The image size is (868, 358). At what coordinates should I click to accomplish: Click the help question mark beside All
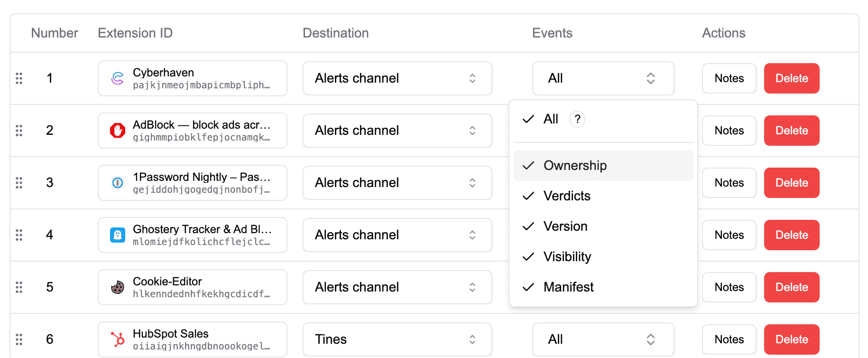[577, 119]
